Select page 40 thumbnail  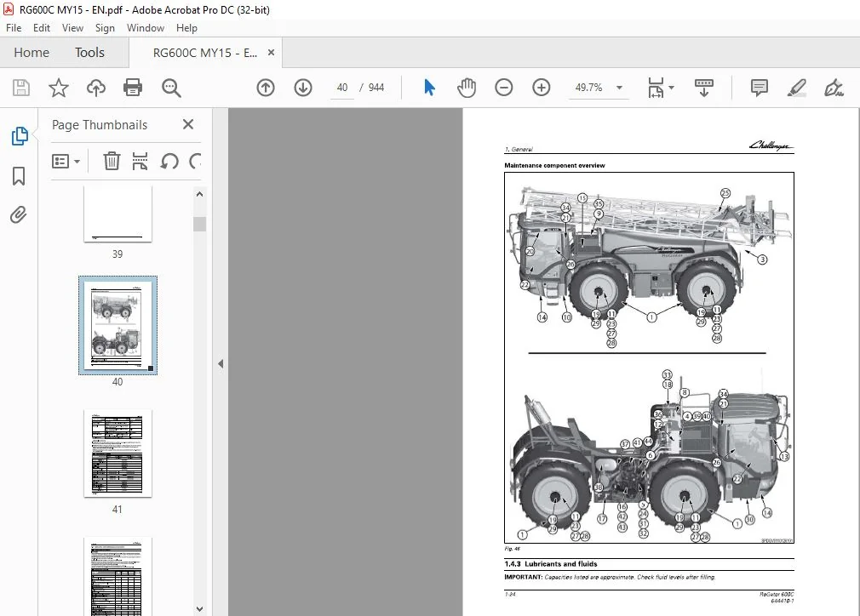[118, 326]
